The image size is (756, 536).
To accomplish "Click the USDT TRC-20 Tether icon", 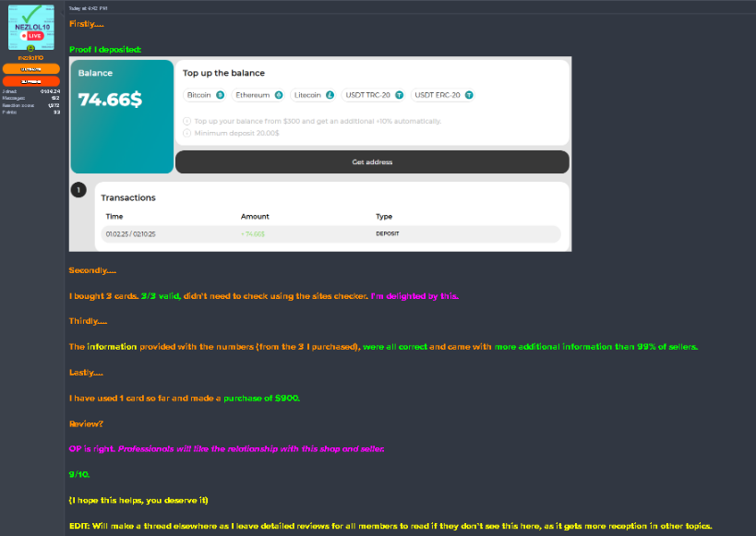I will tap(398, 95).
